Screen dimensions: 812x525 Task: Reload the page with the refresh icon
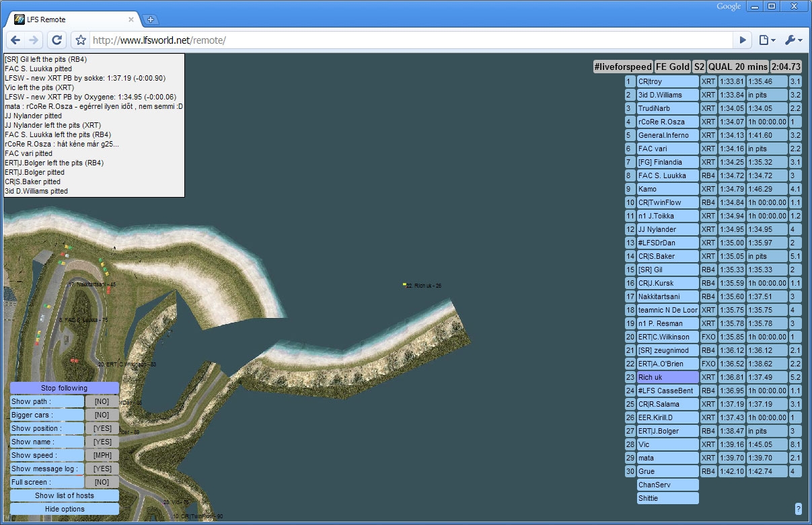57,40
